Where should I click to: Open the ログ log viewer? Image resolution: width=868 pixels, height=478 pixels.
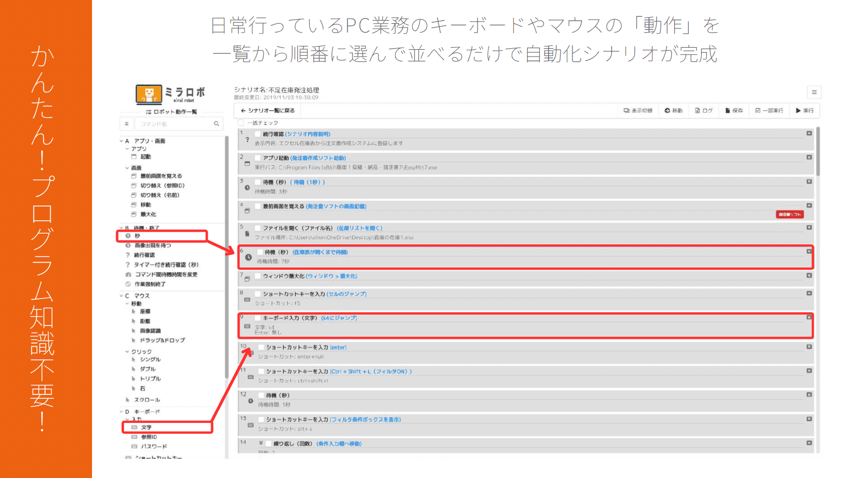click(x=704, y=111)
